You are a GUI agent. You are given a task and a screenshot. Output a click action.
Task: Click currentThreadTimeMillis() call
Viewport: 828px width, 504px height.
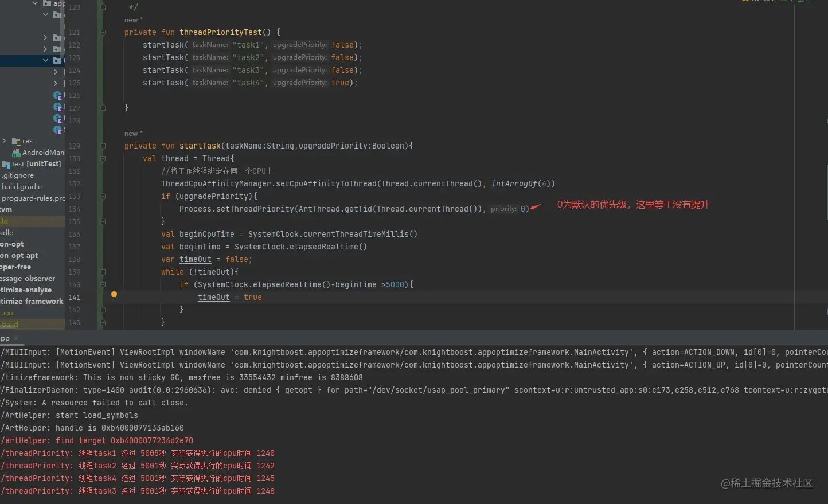click(360, 235)
